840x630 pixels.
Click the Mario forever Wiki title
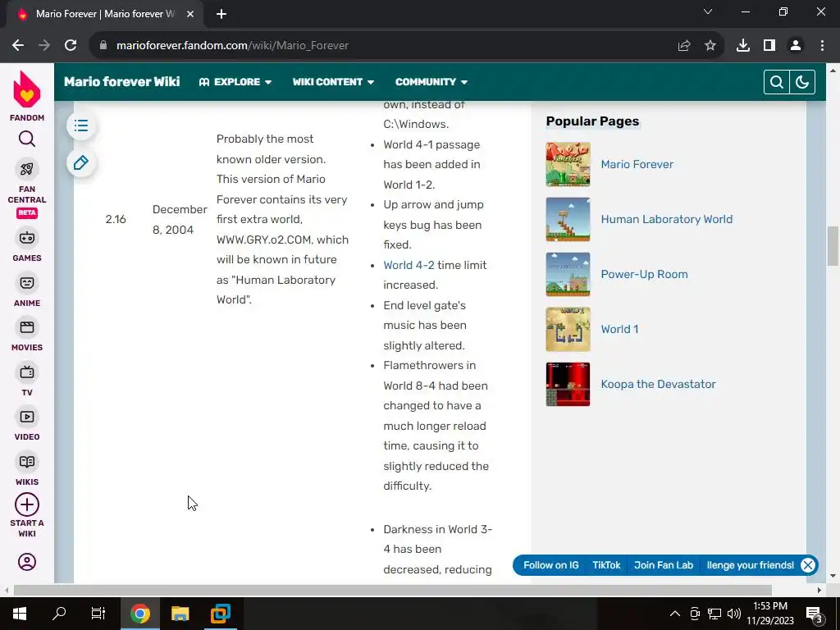click(x=122, y=82)
